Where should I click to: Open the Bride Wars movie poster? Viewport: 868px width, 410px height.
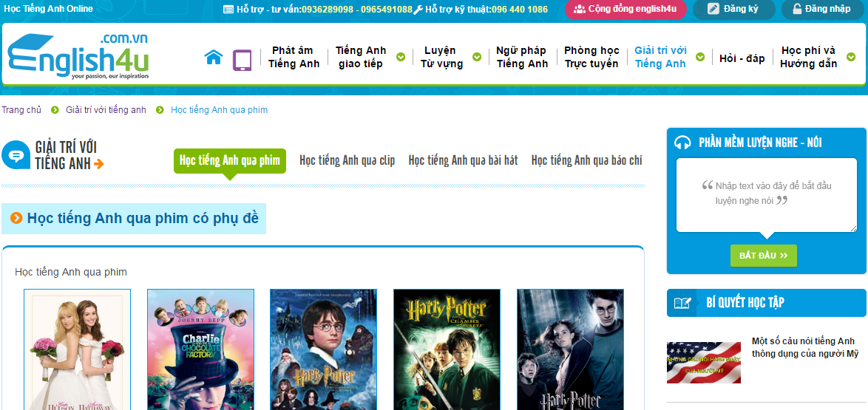coord(78,349)
